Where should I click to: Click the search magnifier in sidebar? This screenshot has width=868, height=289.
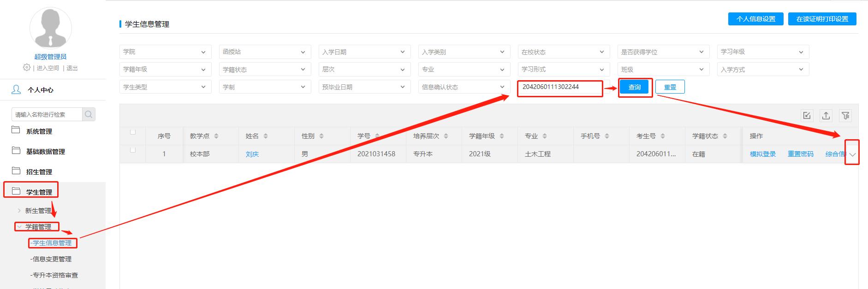[89, 114]
